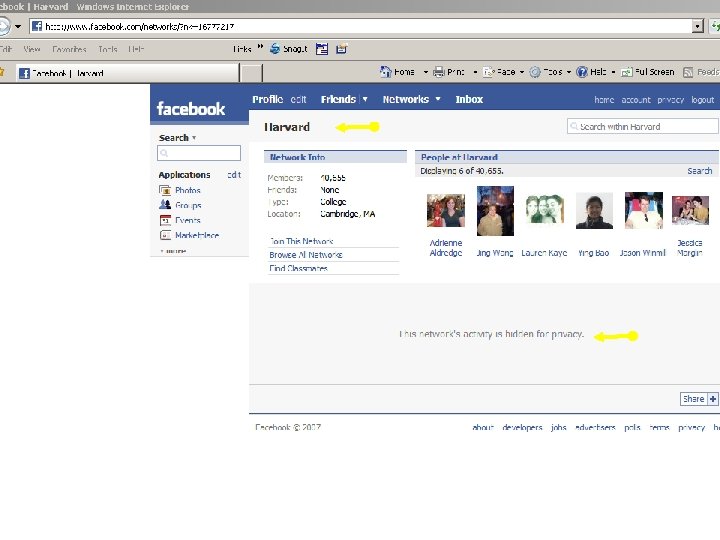Click the logout link
The height and width of the screenshot is (540, 720).
[x=703, y=100]
